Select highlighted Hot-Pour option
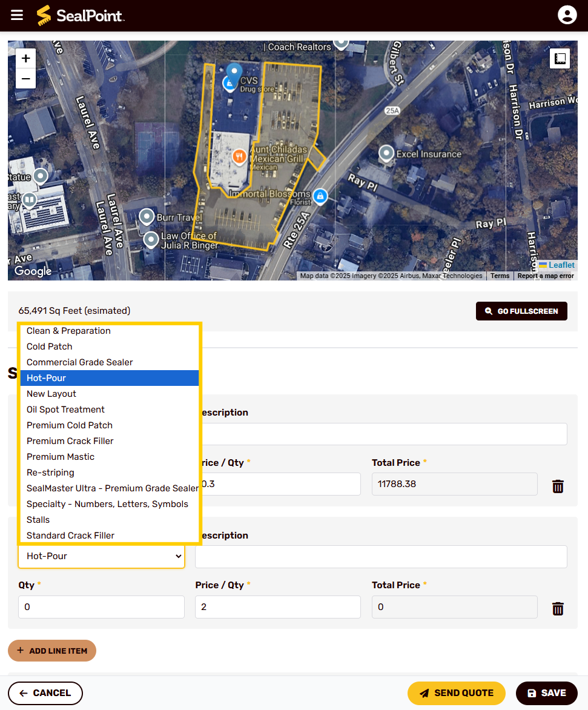Screen dimensions: 588x710 point(110,378)
